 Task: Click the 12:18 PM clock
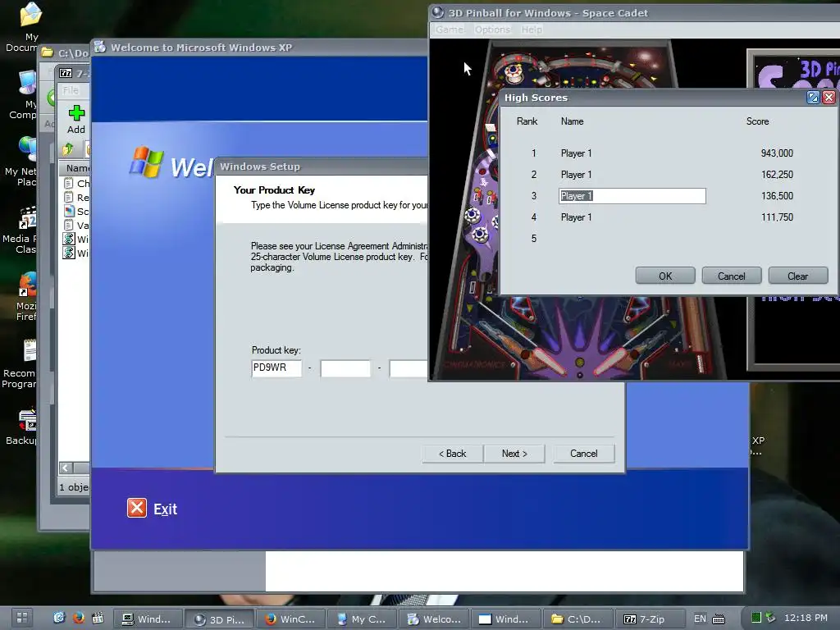(806, 618)
